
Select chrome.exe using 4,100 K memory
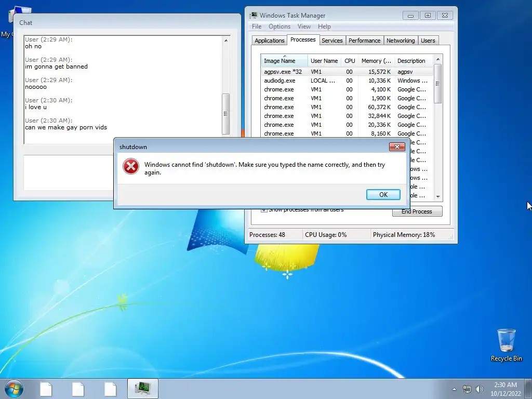347,89
